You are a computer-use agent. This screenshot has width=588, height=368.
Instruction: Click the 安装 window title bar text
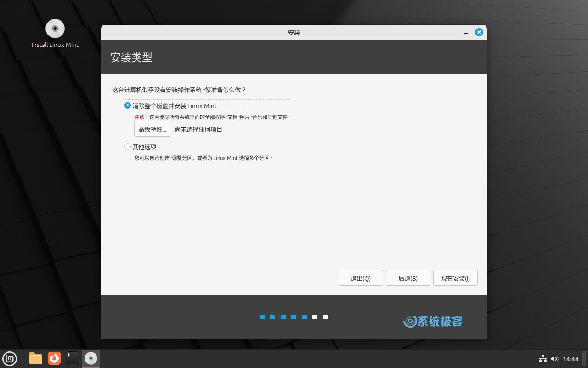click(294, 33)
